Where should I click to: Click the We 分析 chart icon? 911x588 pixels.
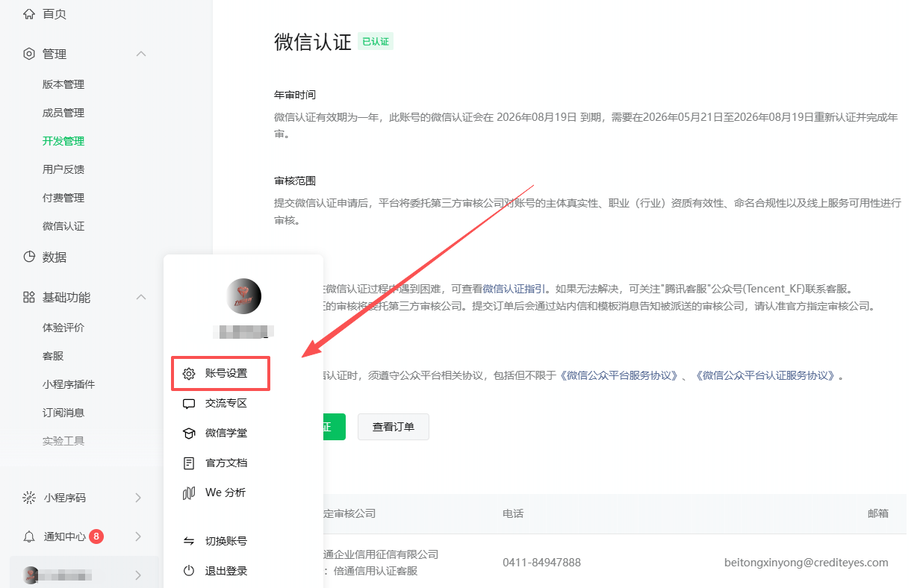click(x=189, y=492)
